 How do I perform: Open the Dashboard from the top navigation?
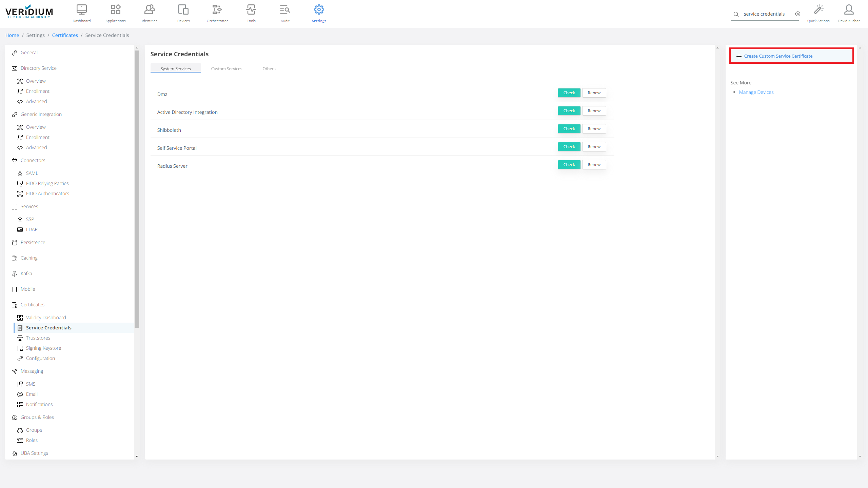click(81, 13)
